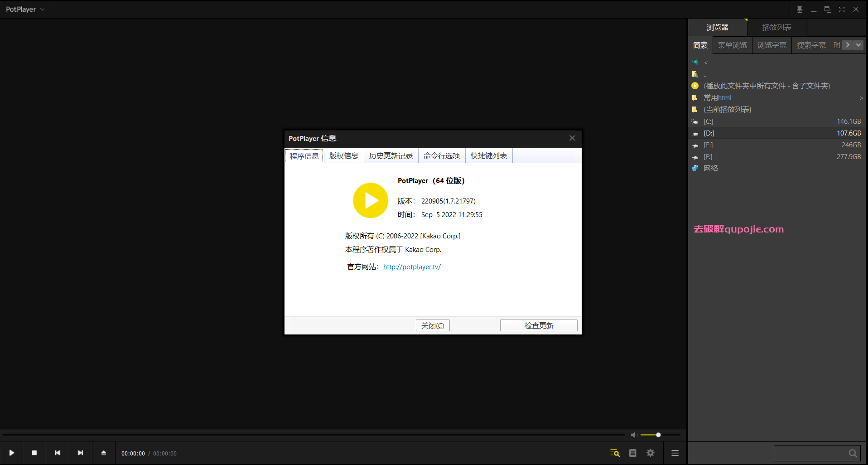Select the 简索 sub-tab
868x465 pixels.
pos(700,45)
